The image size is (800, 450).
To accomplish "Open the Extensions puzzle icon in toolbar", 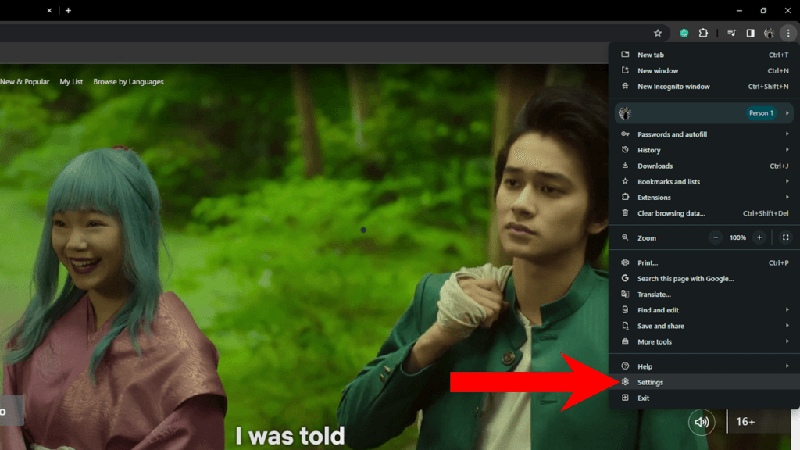I will click(704, 33).
